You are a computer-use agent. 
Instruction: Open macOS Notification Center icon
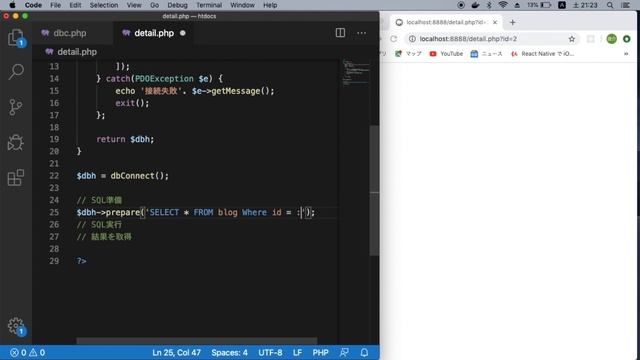point(626,5)
